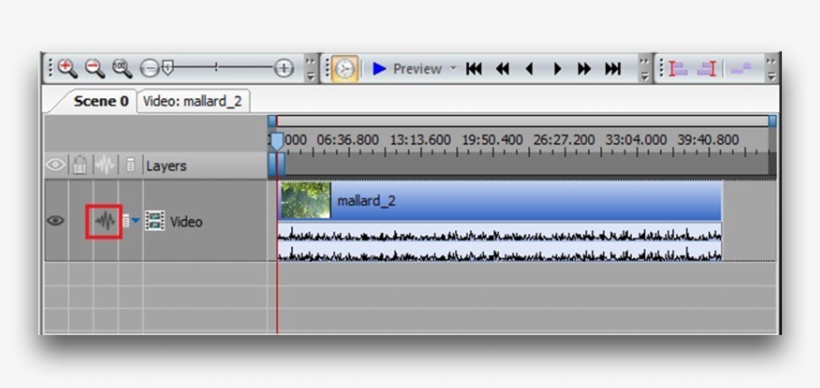Expand the zoom toolbar overflow options
This screenshot has height=388, width=820.
(x=311, y=69)
